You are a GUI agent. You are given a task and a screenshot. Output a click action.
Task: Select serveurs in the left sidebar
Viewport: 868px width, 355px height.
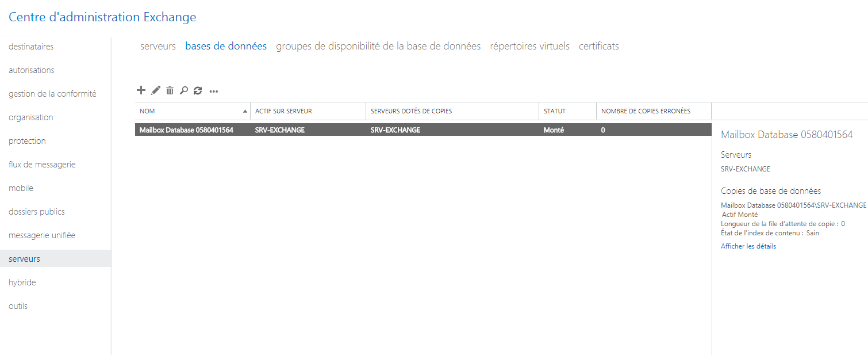pos(56,259)
